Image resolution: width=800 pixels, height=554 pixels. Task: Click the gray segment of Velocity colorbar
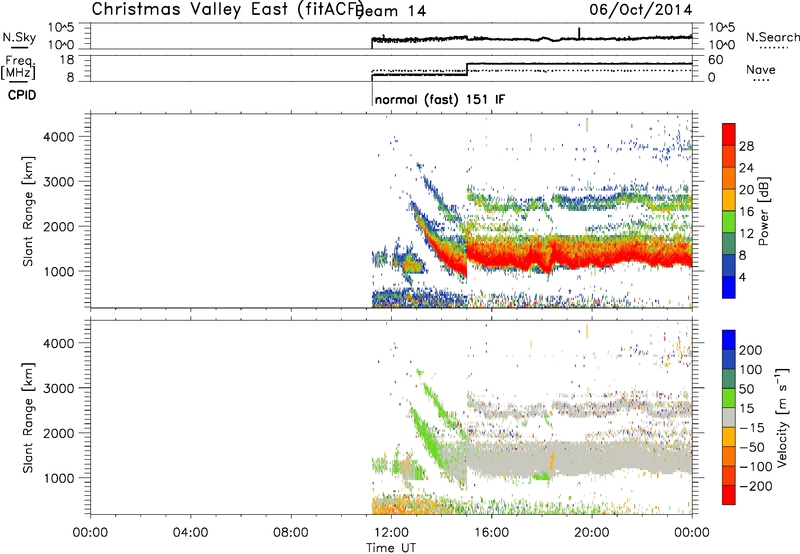tap(729, 417)
